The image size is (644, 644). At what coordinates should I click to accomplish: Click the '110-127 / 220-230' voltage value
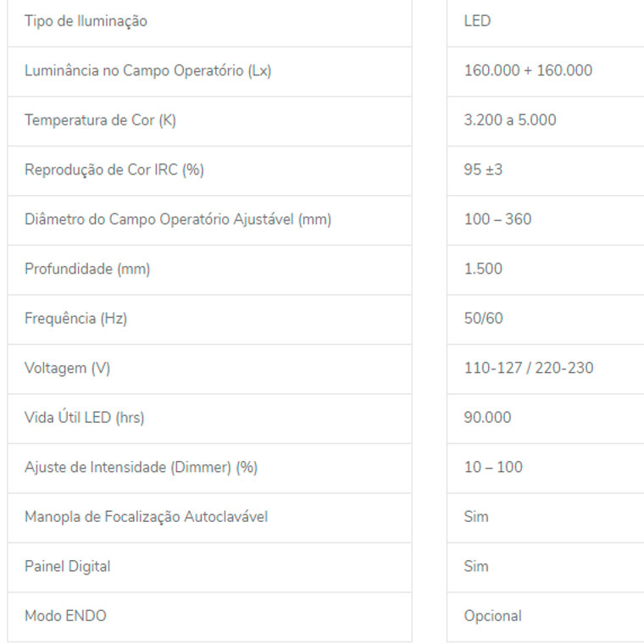coord(529,369)
